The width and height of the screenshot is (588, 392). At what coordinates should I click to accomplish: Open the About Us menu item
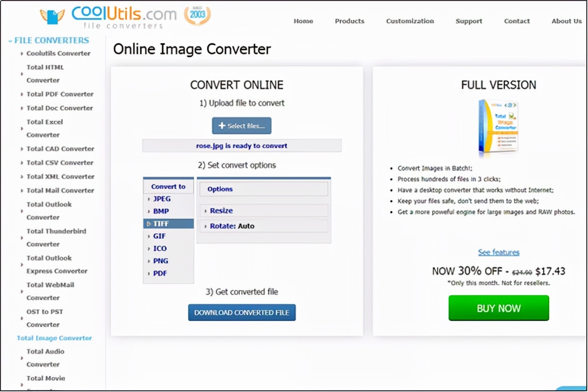(567, 21)
